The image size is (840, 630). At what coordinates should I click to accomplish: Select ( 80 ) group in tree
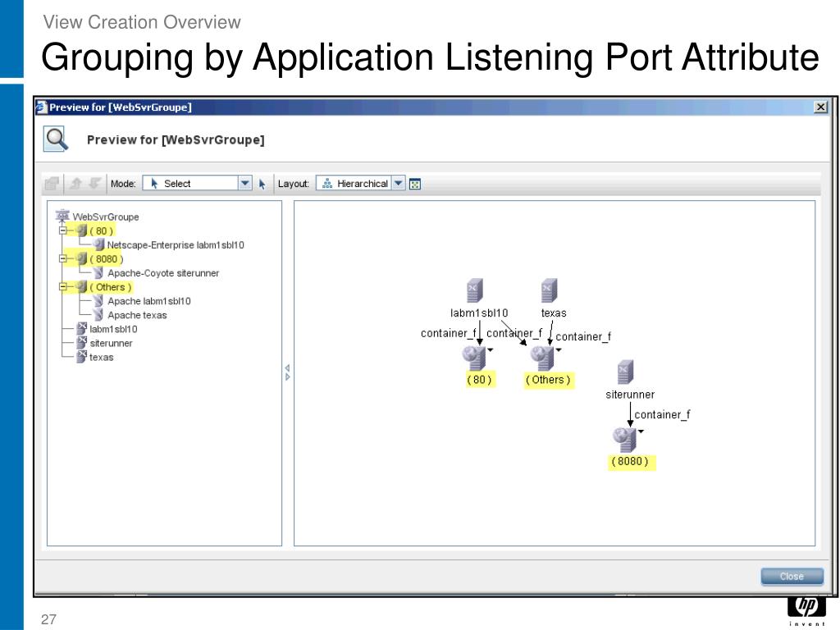[x=101, y=231]
